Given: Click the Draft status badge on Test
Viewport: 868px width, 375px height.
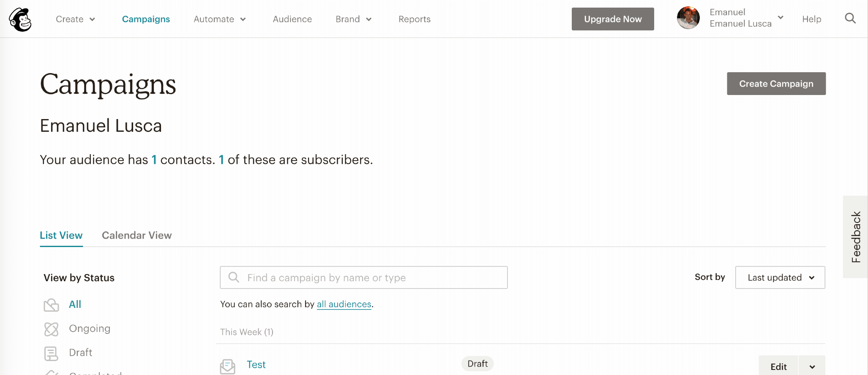Looking at the screenshot, I should click(478, 364).
